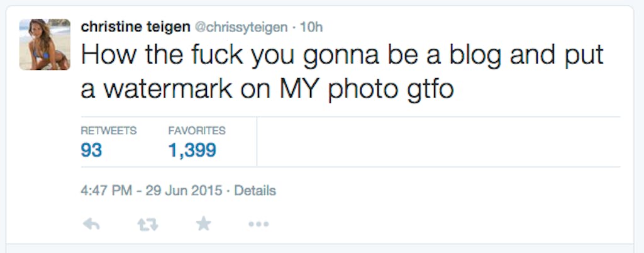Image resolution: width=644 pixels, height=253 pixels.
Task: Open the profile photo avatar
Action: click(x=45, y=44)
